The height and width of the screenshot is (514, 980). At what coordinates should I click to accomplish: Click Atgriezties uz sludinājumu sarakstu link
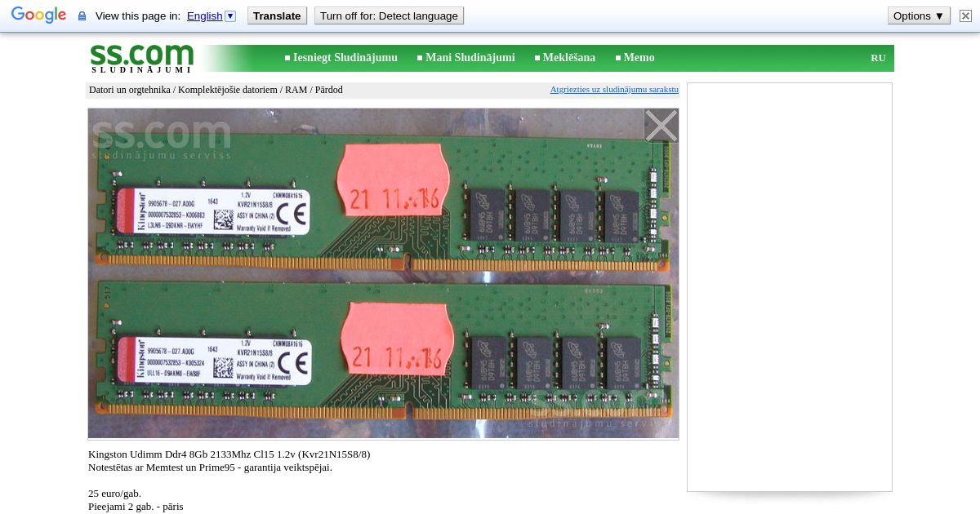(x=614, y=90)
